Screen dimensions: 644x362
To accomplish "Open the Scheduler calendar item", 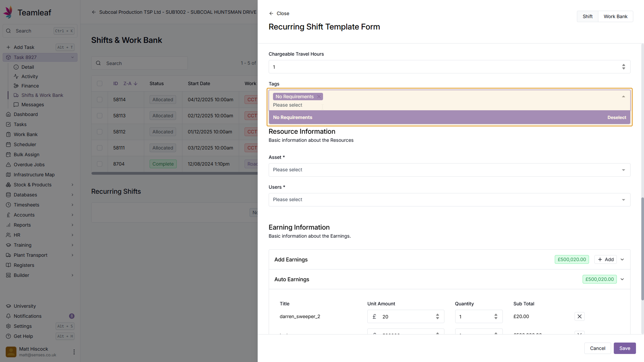I will [25, 144].
